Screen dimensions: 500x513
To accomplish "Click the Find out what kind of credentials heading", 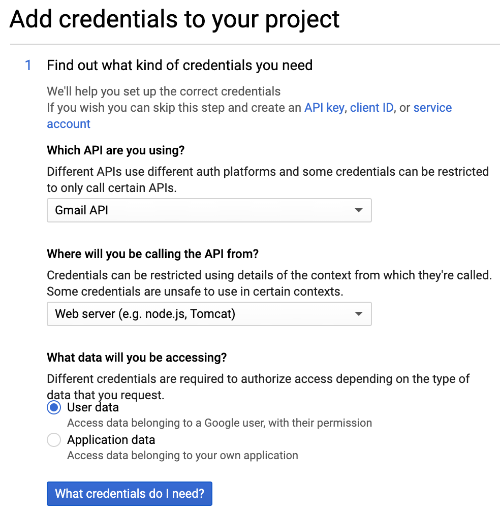I will [x=180, y=65].
